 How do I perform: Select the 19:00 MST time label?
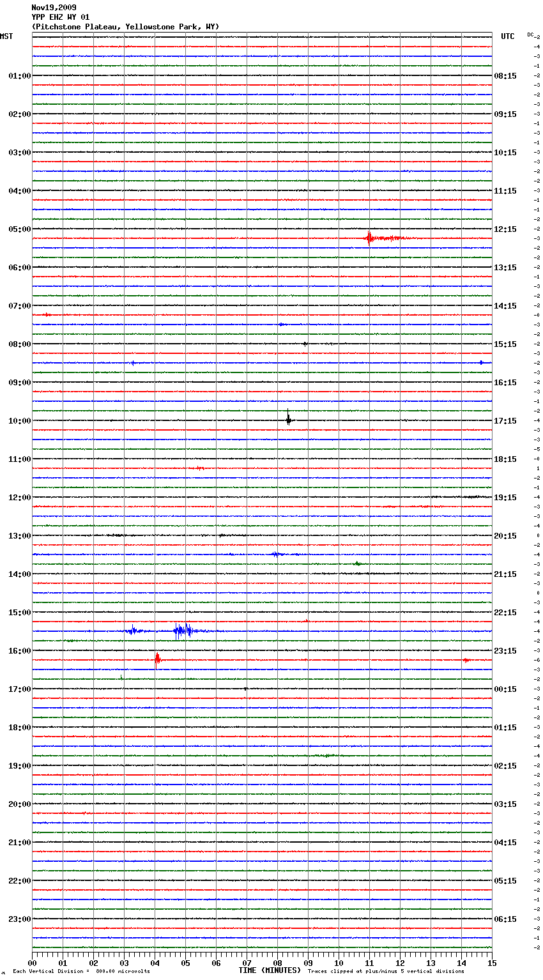pos(19,766)
